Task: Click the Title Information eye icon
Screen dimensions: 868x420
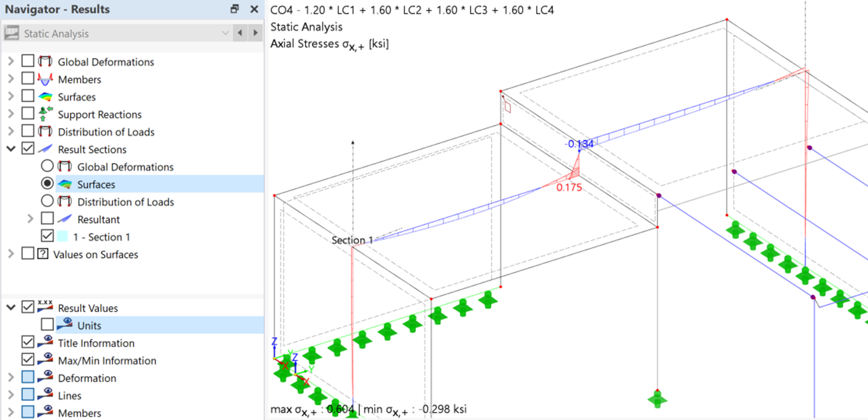Action: 45,343
